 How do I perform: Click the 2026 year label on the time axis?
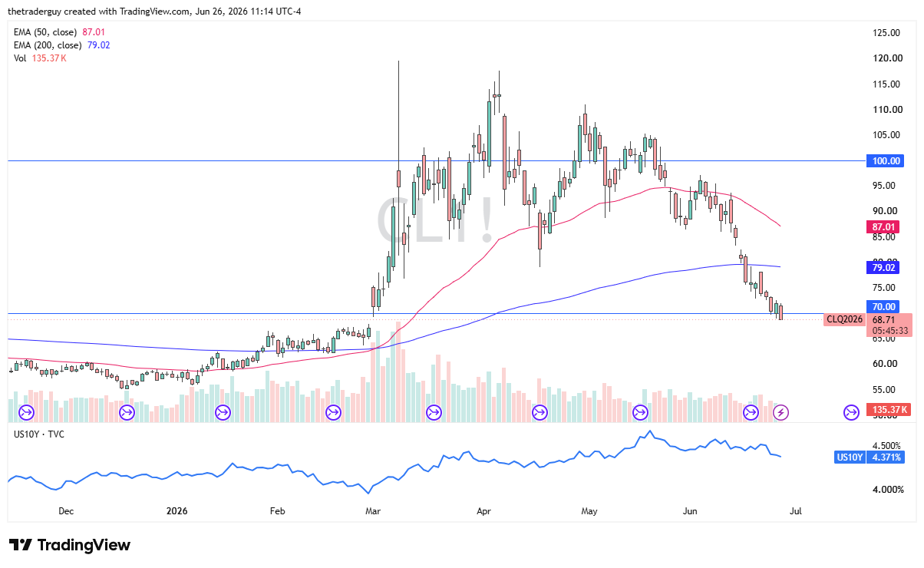(x=177, y=511)
